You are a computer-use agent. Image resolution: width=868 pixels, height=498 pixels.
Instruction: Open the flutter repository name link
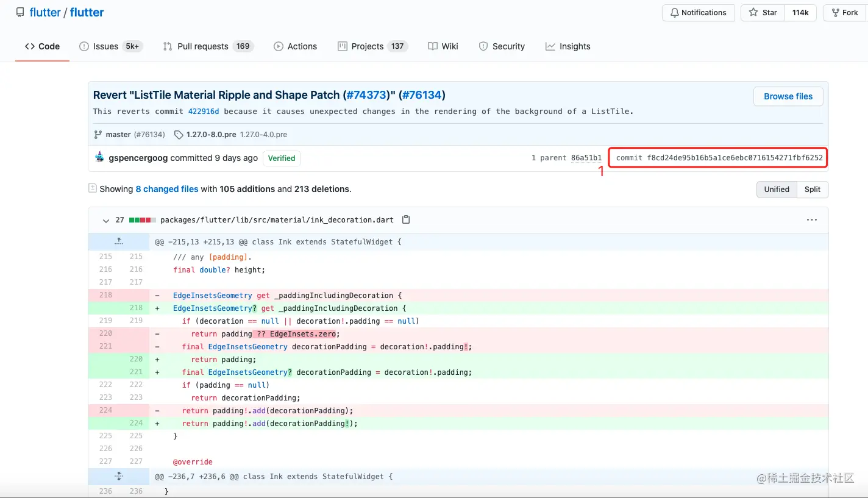point(87,12)
